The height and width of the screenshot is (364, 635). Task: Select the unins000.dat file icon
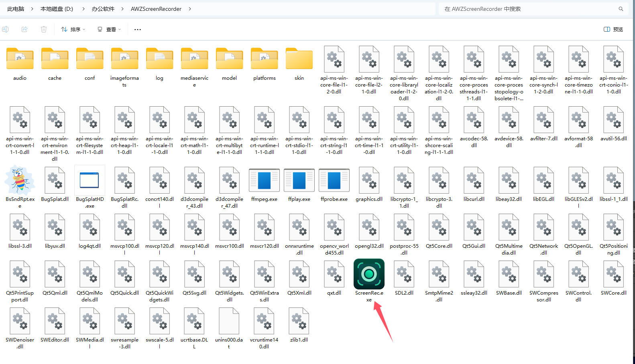click(x=229, y=321)
